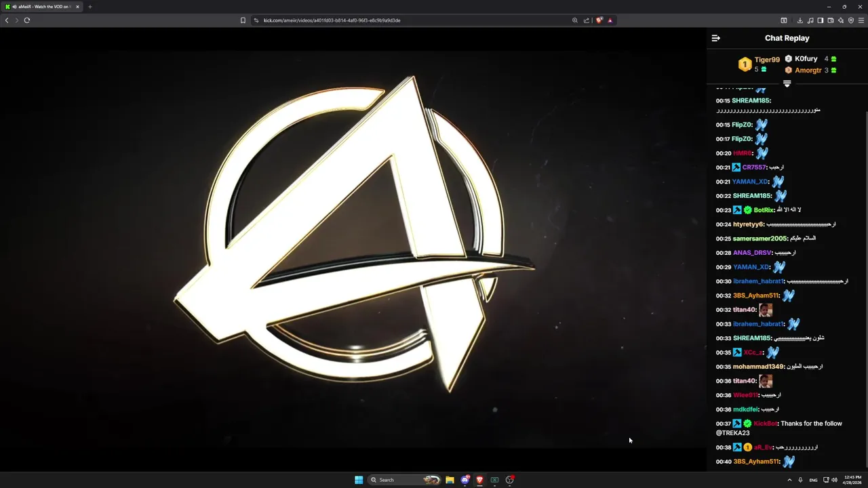Click the verified badge next to BotRix
The width and height of the screenshot is (868, 488).
(x=747, y=210)
